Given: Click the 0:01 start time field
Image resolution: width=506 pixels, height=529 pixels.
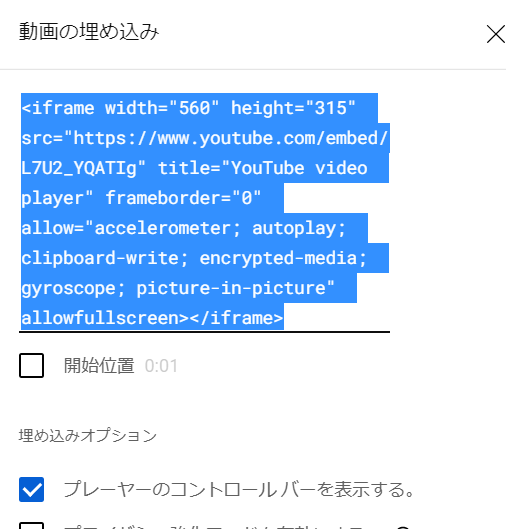Looking at the screenshot, I should 161,366.
